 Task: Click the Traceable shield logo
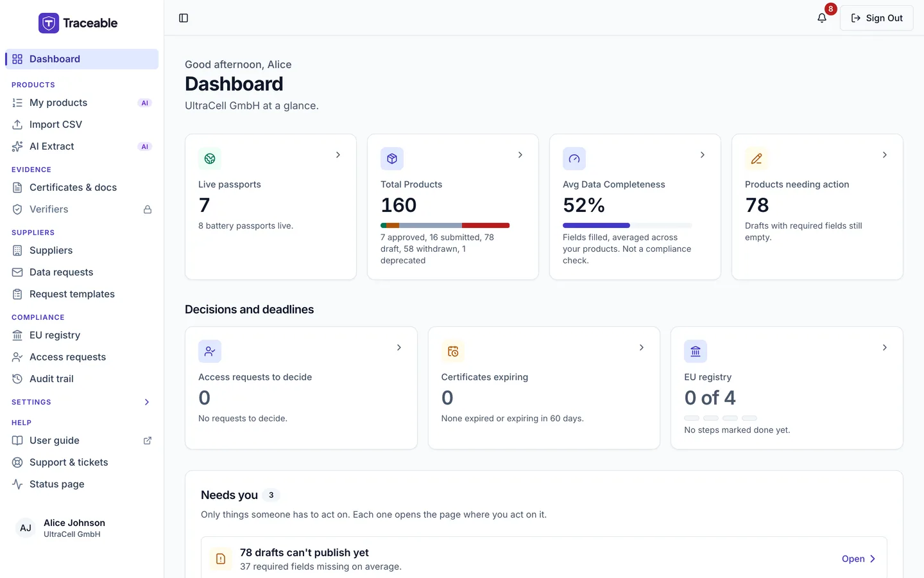(x=49, y=23)
